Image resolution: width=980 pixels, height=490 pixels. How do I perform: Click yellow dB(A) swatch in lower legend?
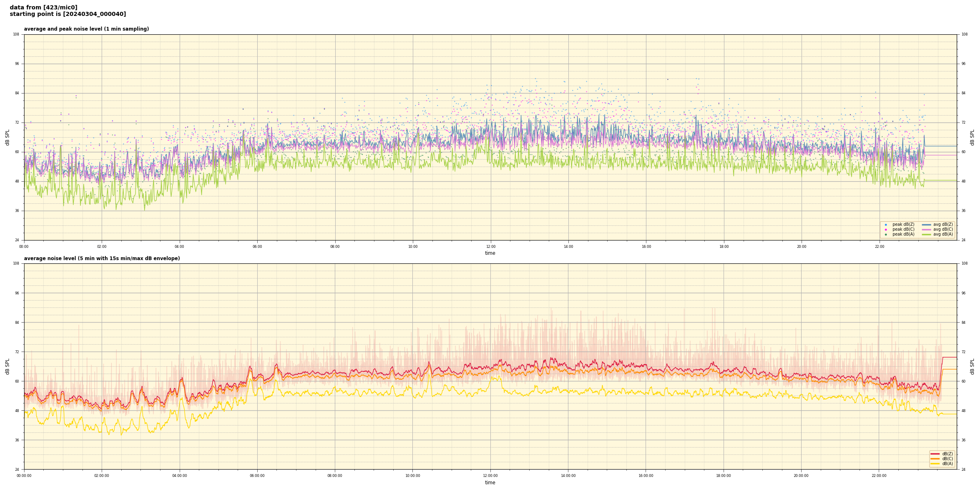[x=935, y=464]
